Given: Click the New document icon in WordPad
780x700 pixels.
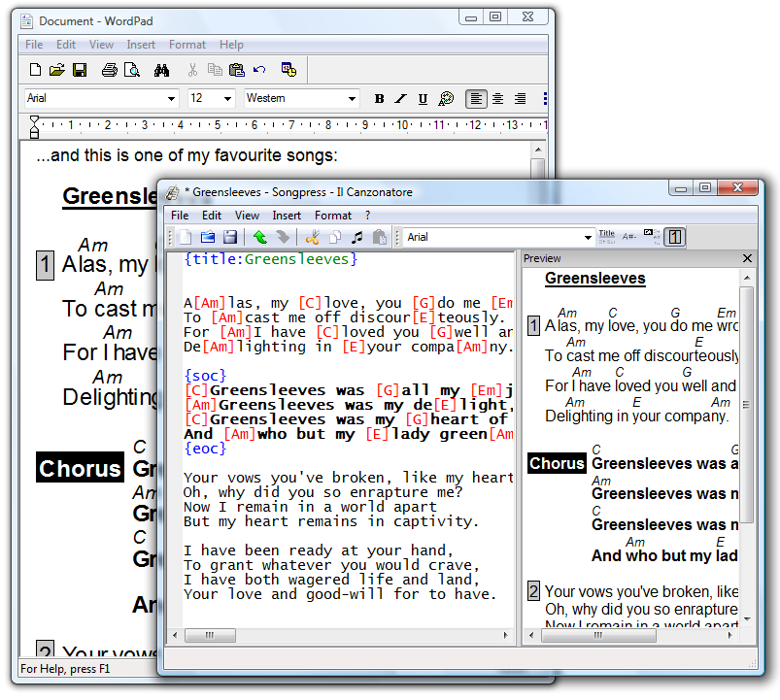Looking at the screenshot, I should tap(35, 70).
